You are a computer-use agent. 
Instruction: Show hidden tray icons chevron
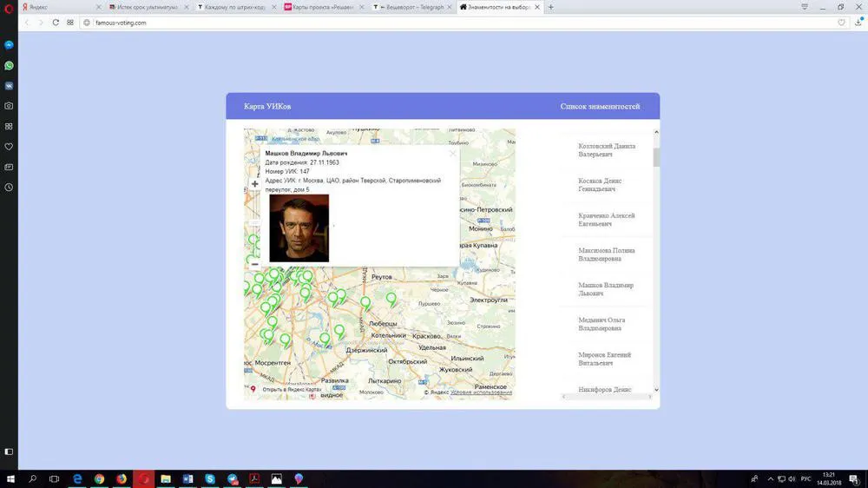[770, 479]
